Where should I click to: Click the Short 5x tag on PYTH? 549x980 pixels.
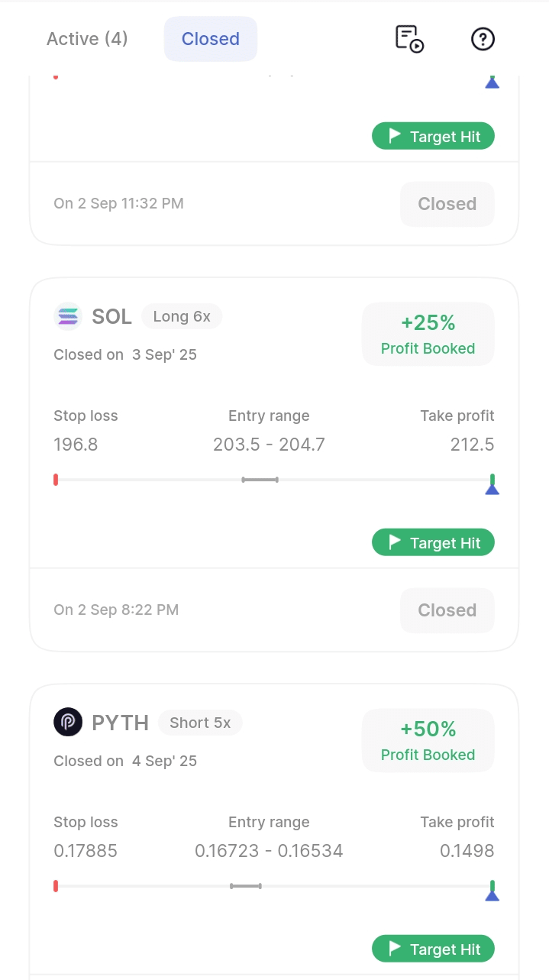click(x=200, y=723)
